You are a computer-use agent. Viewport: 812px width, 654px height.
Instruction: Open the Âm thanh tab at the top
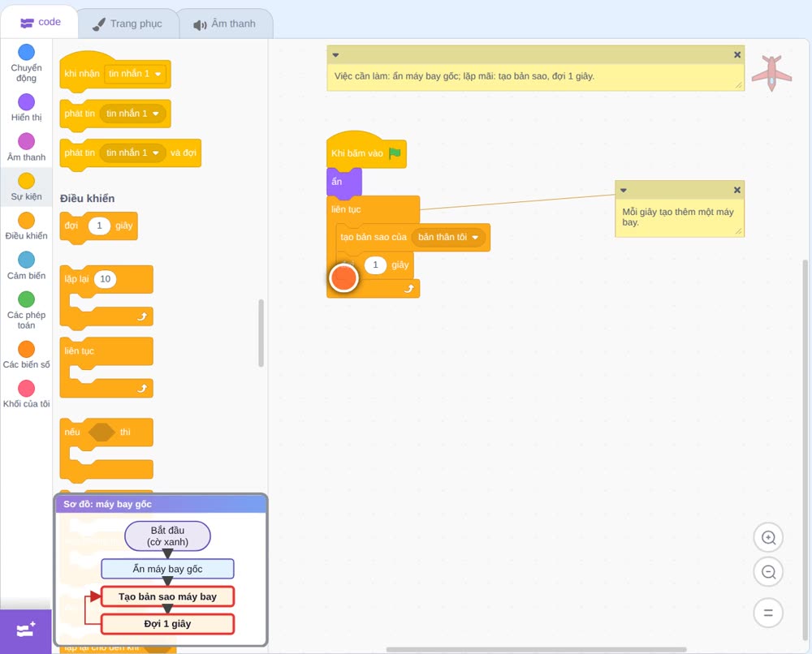pos(225,24)
